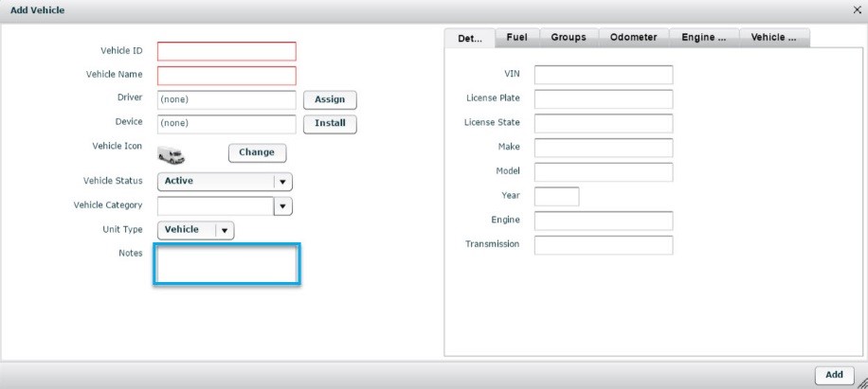This screenshot has width=868, height=389.
Task: Expand the Vehicle Category dropdown arrow
Action: 282,205
